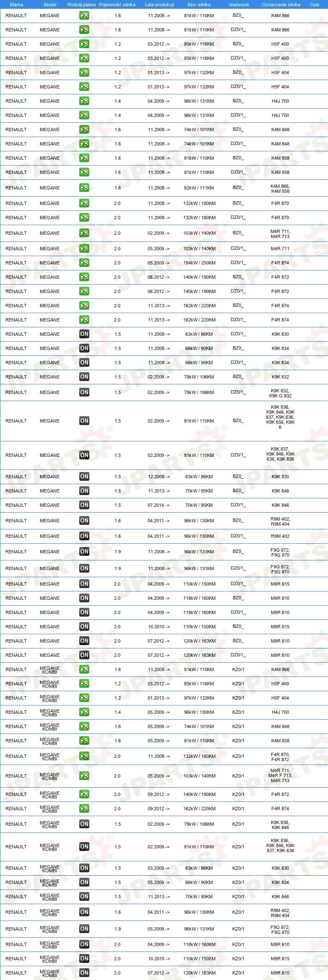The width and height of the screenshot is (328, 980).
Task: Click the PB icon in the 02.2009 103kW / 140KM Megane row
Action: point(84,233)
